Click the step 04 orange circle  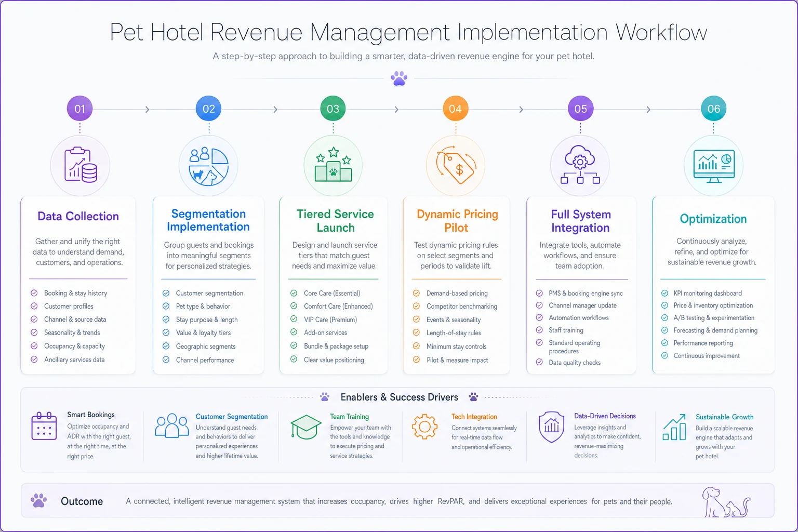pyautogui.click(x=455, y=109)
